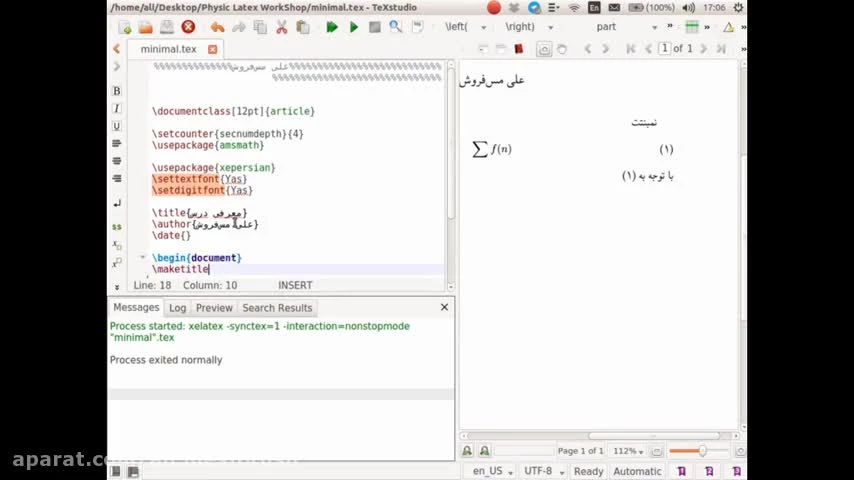854x480 pixels.
Task: Switch to the Preview tab
Action: (214, 308)
